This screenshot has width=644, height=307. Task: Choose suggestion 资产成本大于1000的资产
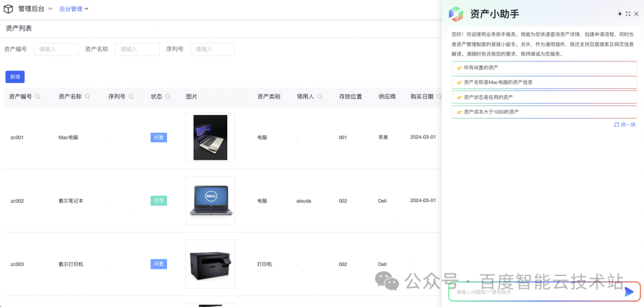point(544,111)
